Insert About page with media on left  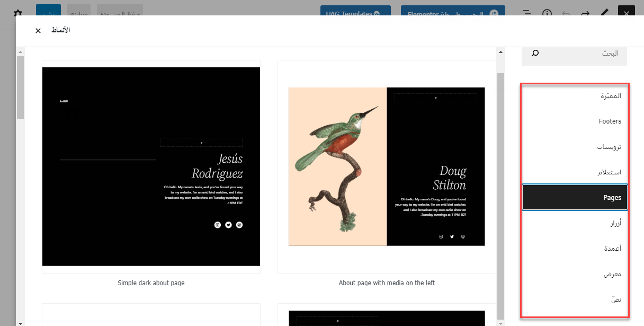coord(387,166)
